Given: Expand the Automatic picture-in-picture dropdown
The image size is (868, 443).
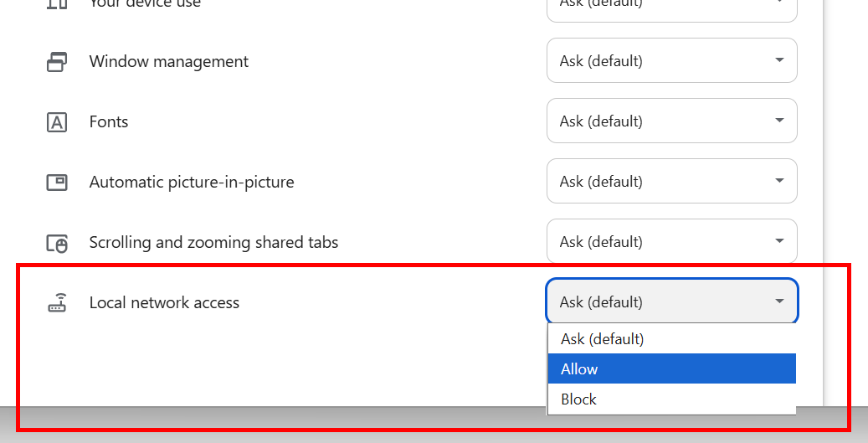Looking at the screenshot, I should click(x=671, y=182).
